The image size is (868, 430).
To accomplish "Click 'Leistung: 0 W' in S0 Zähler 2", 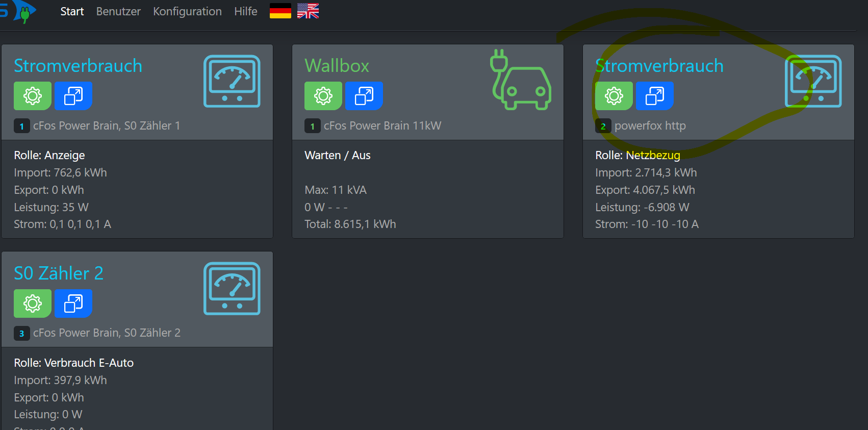I will pyautogui.click(x=48, y=414).
